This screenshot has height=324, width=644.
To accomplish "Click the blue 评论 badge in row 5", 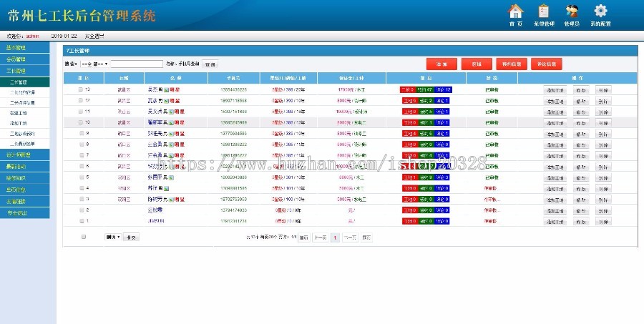I will tap(441, 177).
